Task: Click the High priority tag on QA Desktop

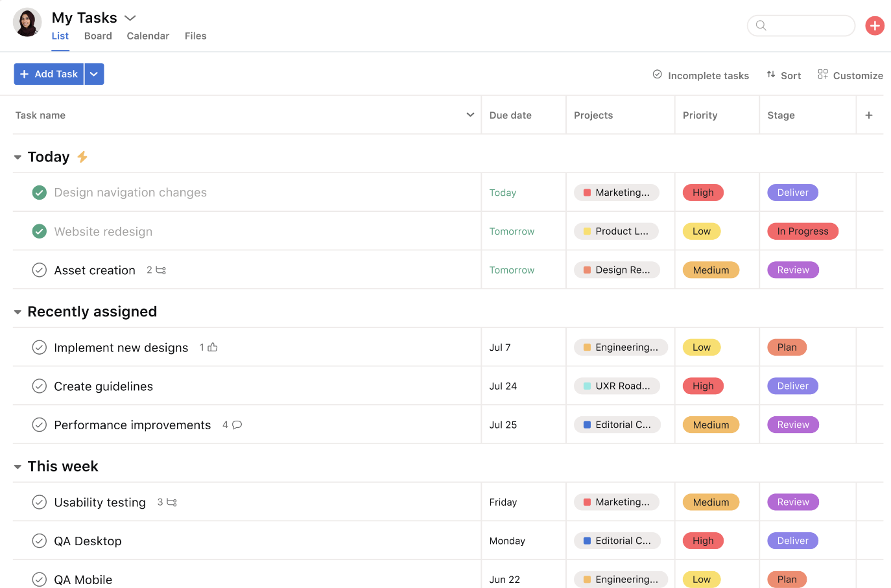Action: (x=703, y=541)
